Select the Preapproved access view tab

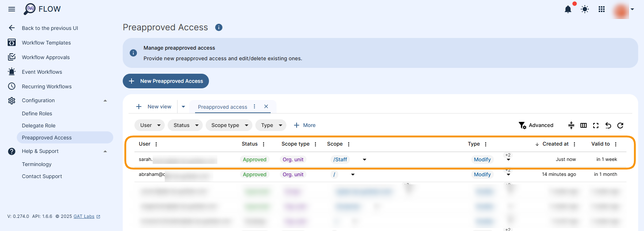pyautogui.click(x=222, y=107)
